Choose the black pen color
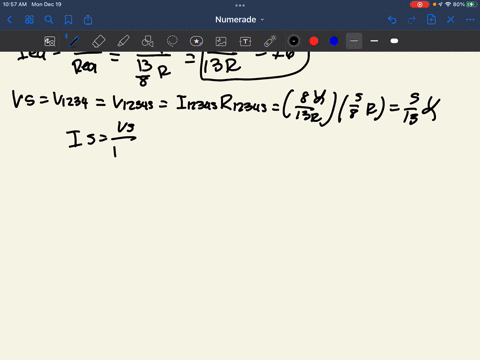This screenshot has width=480, height=360. pos(294,41)
